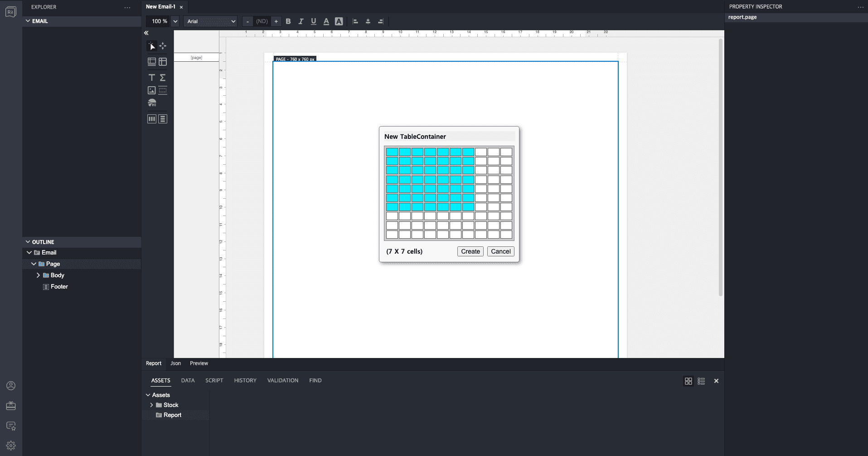The height and width of the screenshot is (456, 868).
Task: Align text left
Action: (x=355, y=21)
